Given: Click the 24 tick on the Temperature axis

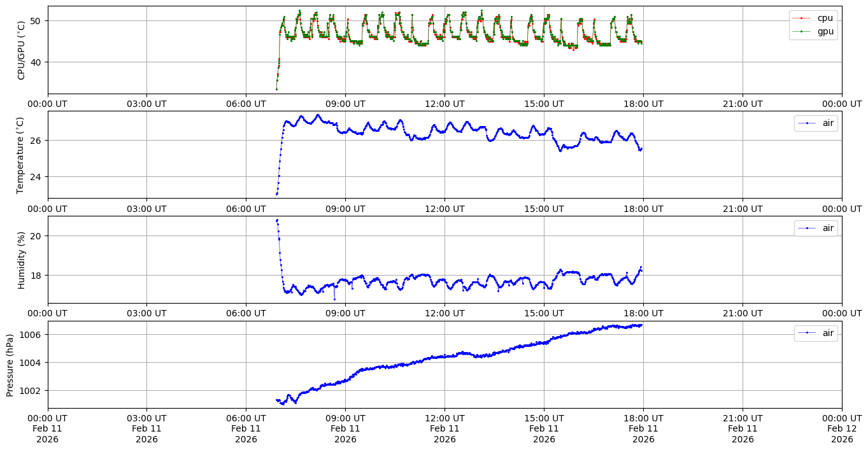Looking at the screenshot, I should (x=35, y=177).
